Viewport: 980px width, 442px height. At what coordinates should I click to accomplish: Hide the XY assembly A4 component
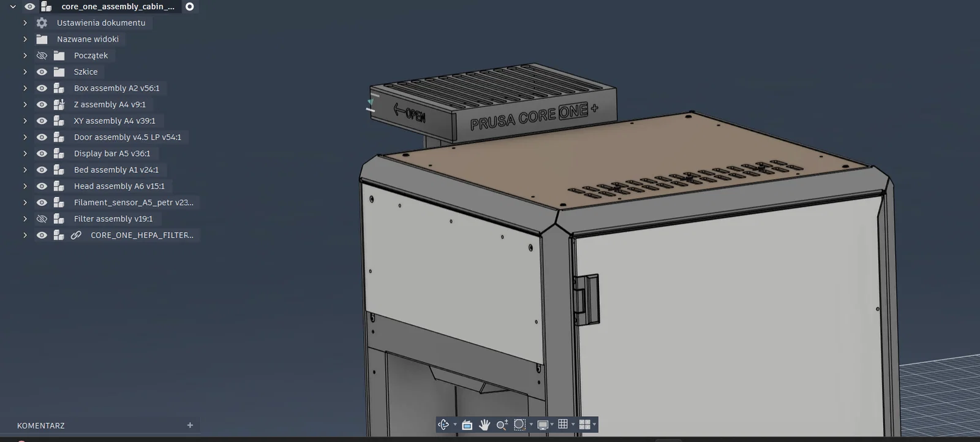[42, 121]
